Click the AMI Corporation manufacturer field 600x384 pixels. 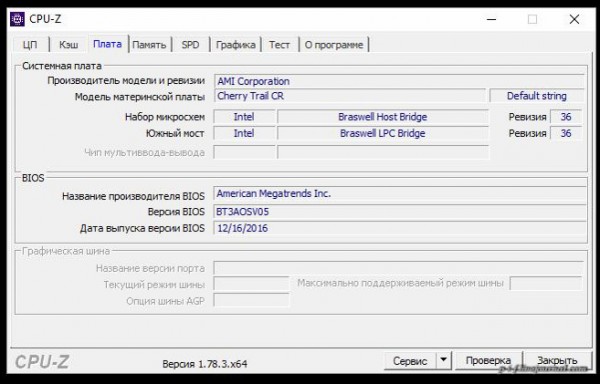point(399,81)
